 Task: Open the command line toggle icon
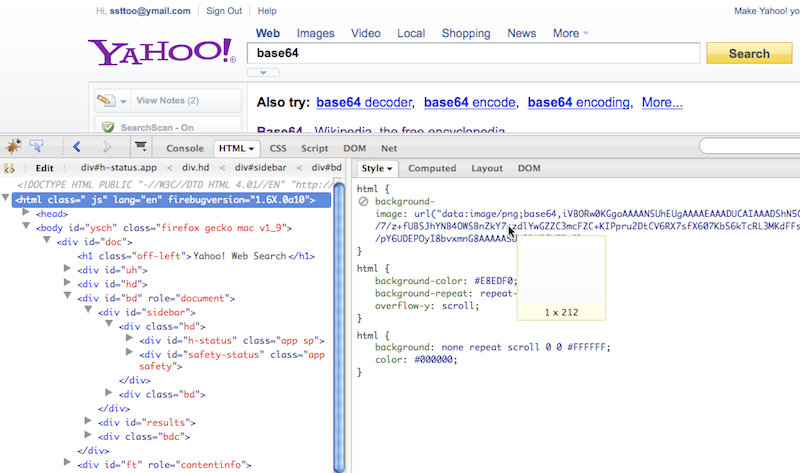[x=141, y=147]
